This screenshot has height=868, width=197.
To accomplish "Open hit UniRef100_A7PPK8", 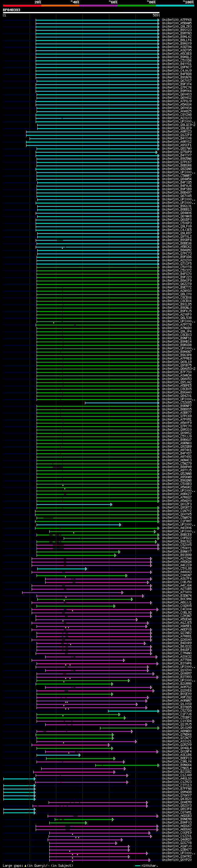I will (176, 20).
